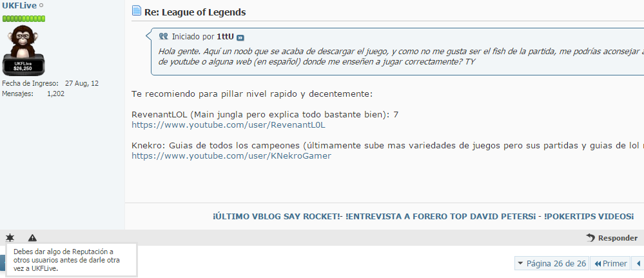Click the double-arrow icon on Primer
This screenshot has height=278, width=644.
tap(598, 264)
